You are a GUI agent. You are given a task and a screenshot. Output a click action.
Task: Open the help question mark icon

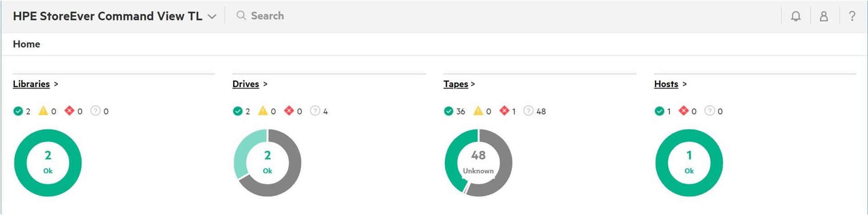click(x=852, y=16)
